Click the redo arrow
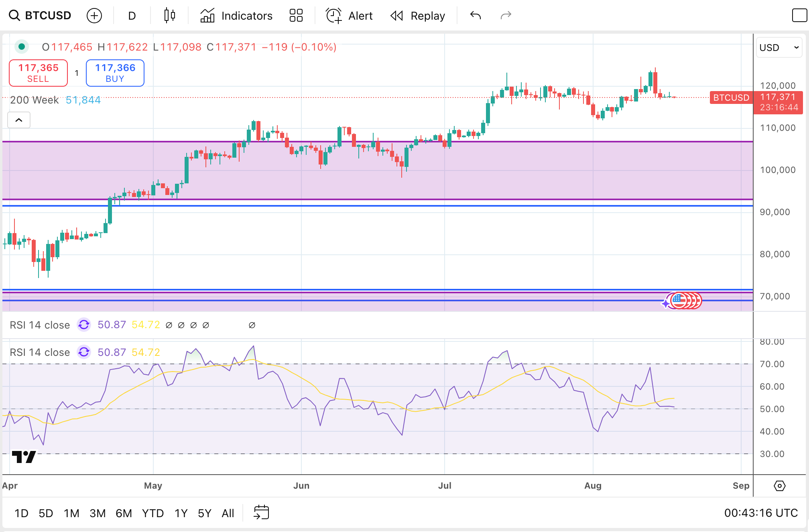 click(506, 16)
